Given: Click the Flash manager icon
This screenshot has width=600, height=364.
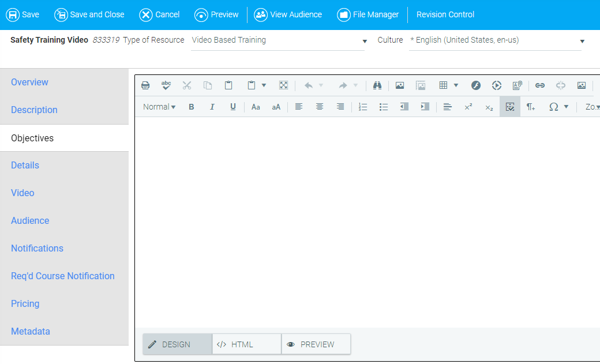Looking at the screenshot, I should tap(476, 85).
